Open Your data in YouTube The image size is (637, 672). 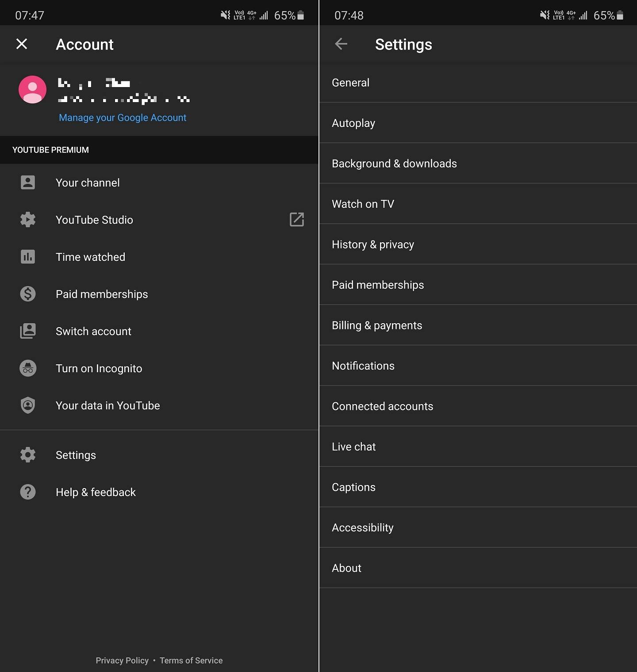click(x=159, y=405)
